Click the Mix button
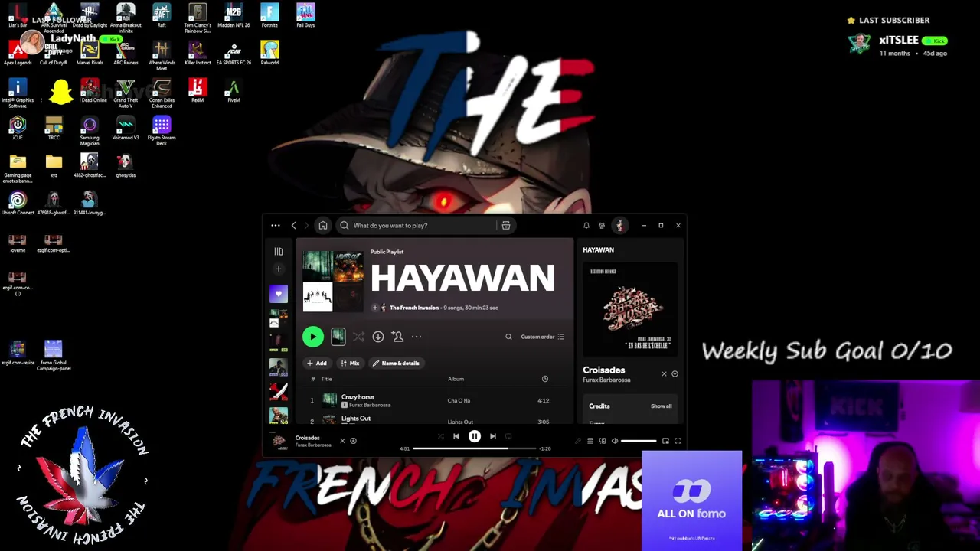Viewport: 980px width, 551px height. (350, 364)
